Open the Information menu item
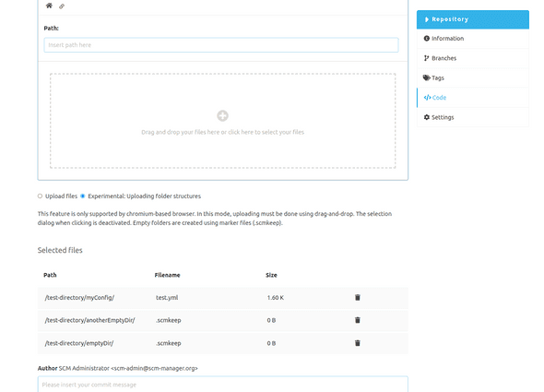This screenshot has height=392, width=544. [x=473, y=39]
